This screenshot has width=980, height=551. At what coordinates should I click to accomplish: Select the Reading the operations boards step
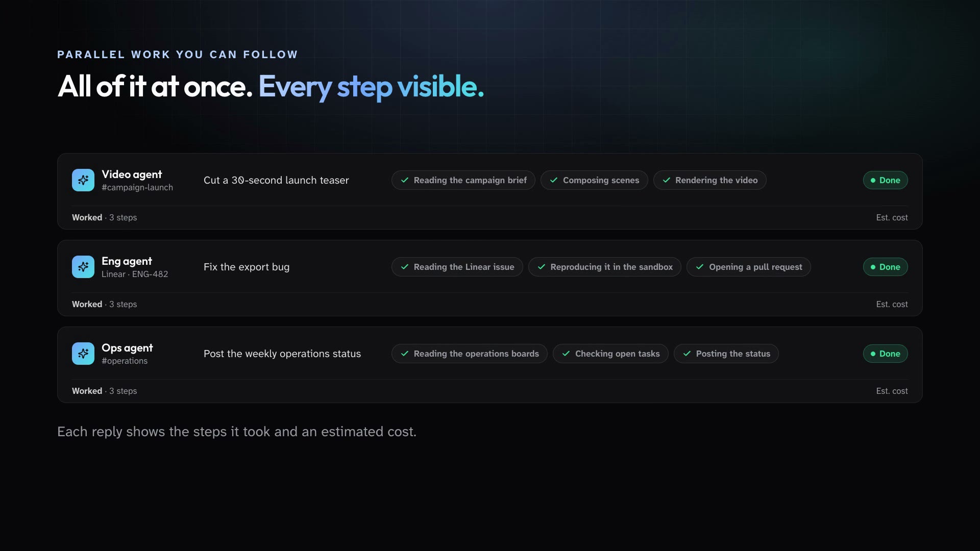470,354
